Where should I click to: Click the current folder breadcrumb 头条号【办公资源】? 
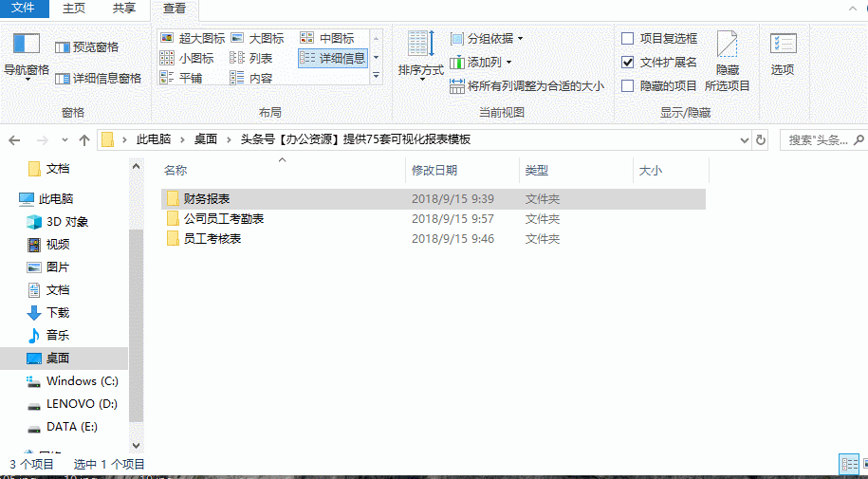(355, 139)
